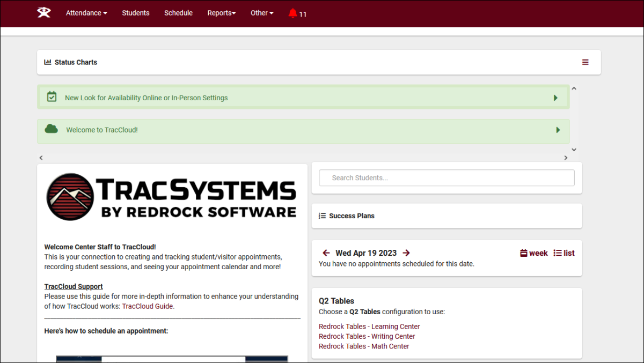
Task: Go to the previous day with the left arrow
Action: click(x=326, y=253)
